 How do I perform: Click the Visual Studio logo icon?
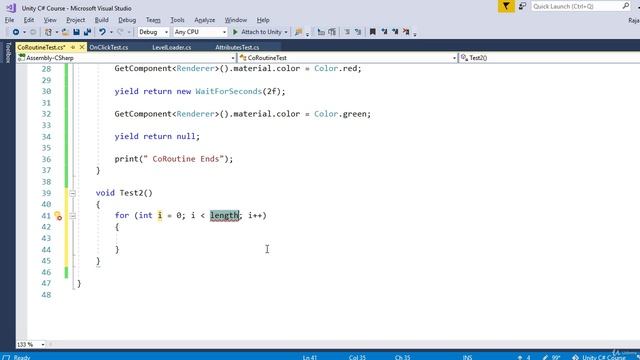(x=11, y=8)
